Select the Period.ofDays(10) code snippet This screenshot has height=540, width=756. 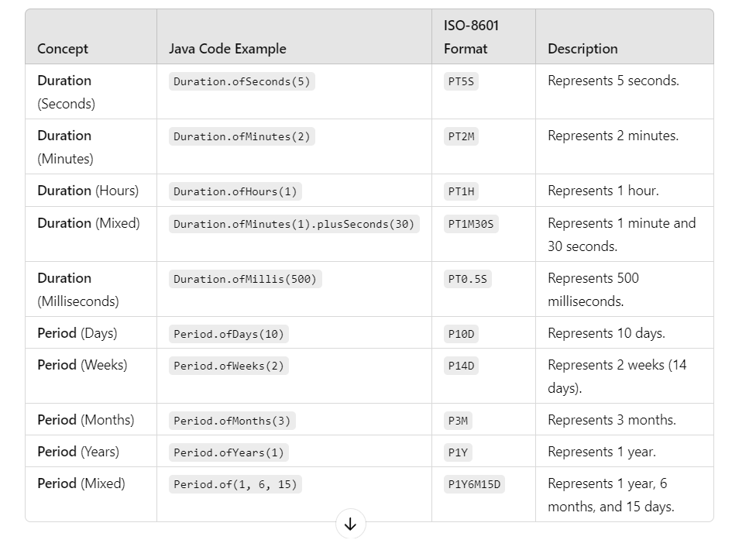click(x=229, y=334)
